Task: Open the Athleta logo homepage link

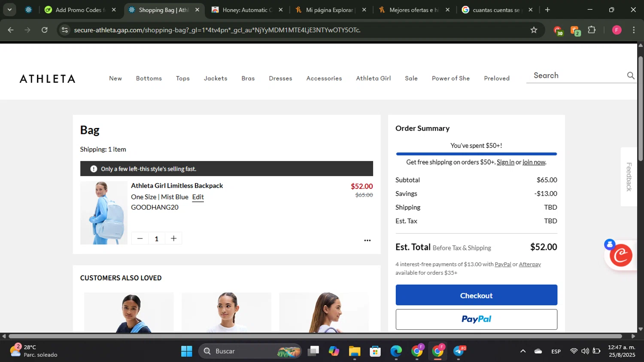Action: click(47, 79)
